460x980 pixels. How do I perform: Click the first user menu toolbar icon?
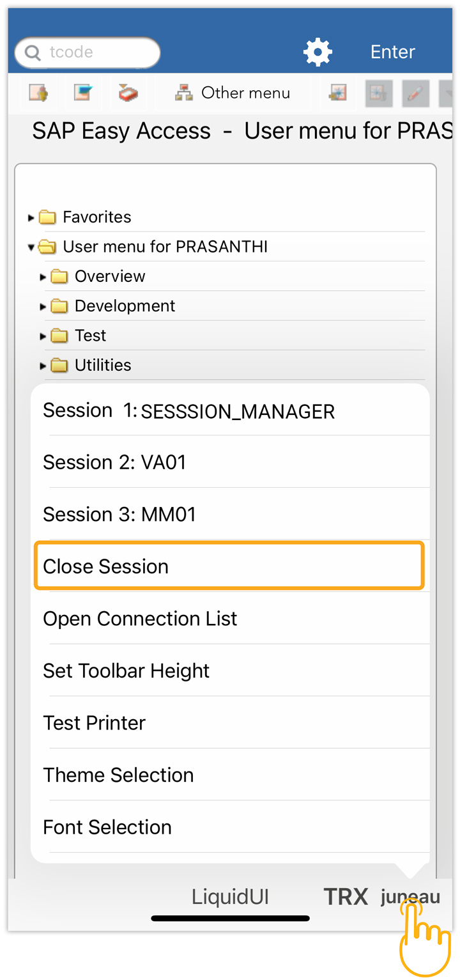[38, 93]
